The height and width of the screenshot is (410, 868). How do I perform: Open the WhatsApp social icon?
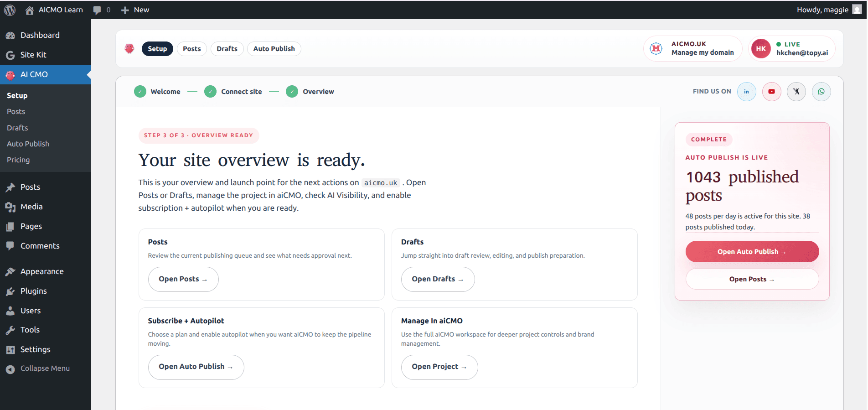click(x=821, y=92)
